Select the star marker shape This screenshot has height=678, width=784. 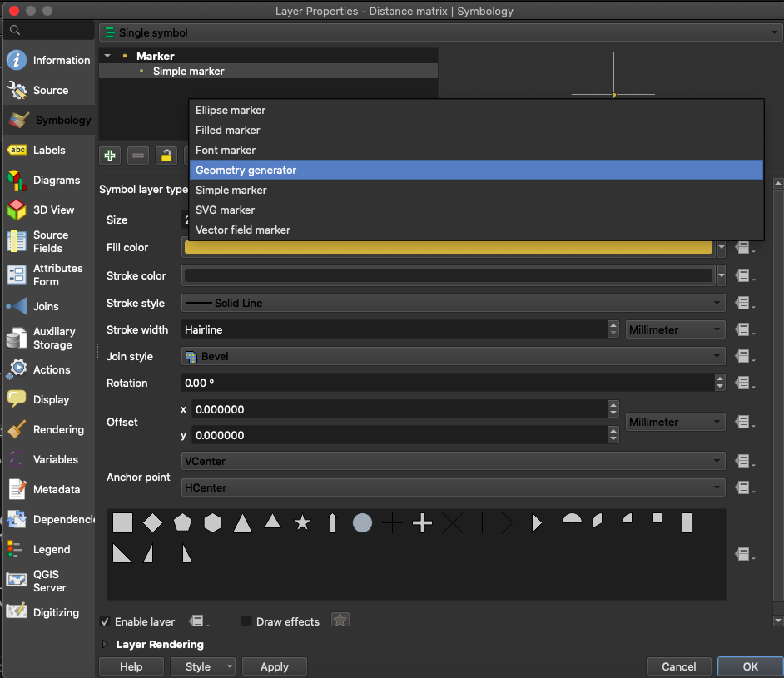tap(302, 523)
